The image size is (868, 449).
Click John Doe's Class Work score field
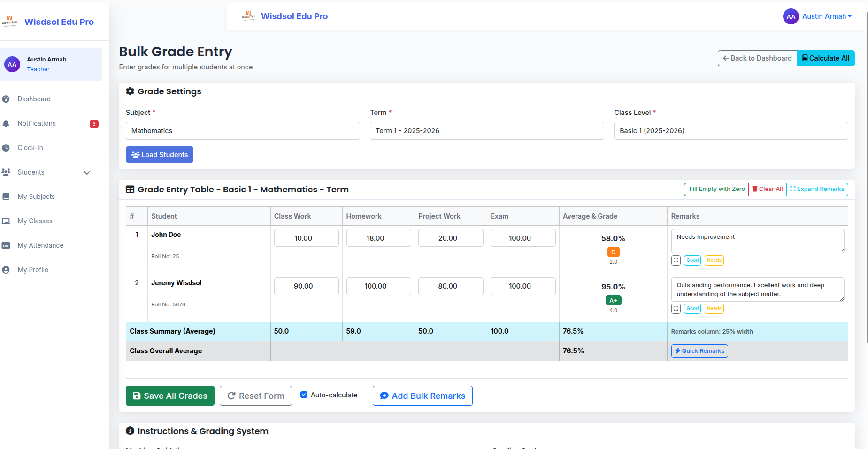point(306,238)
